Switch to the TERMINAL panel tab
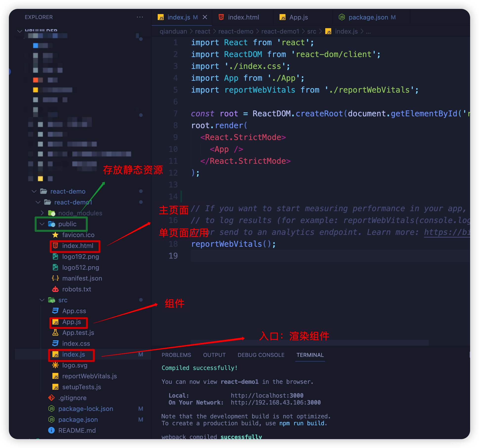 310,355
